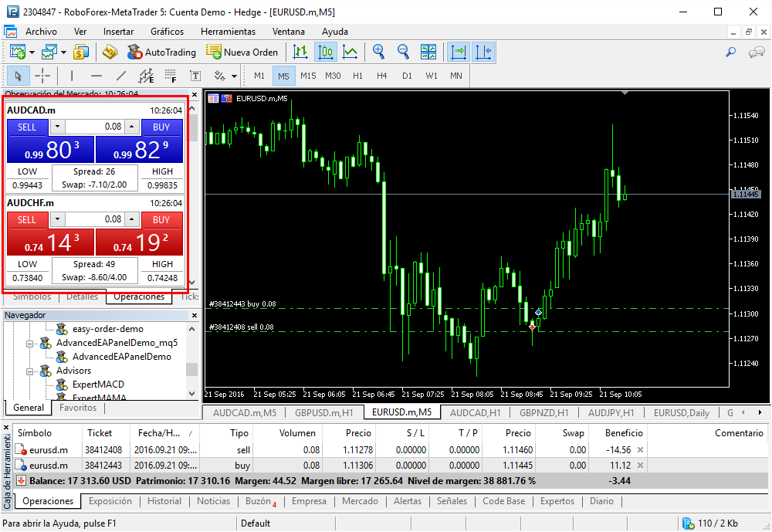Viewport: 772px width, 532px height.
Task: Select the M1 timeframe
Action: pyautogui.click(x=259, y=76)
